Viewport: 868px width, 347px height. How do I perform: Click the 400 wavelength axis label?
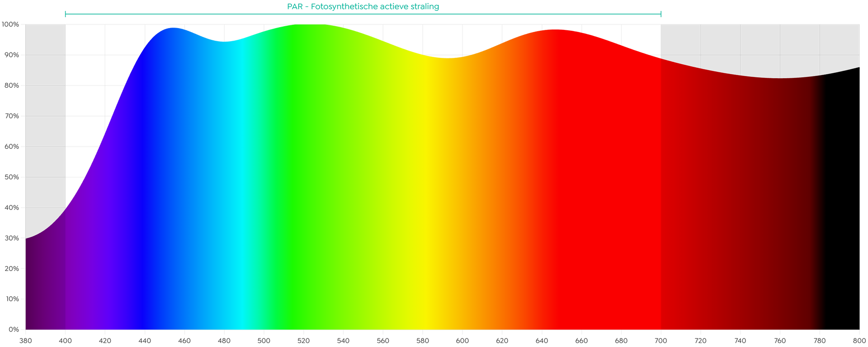pos(66,340)
